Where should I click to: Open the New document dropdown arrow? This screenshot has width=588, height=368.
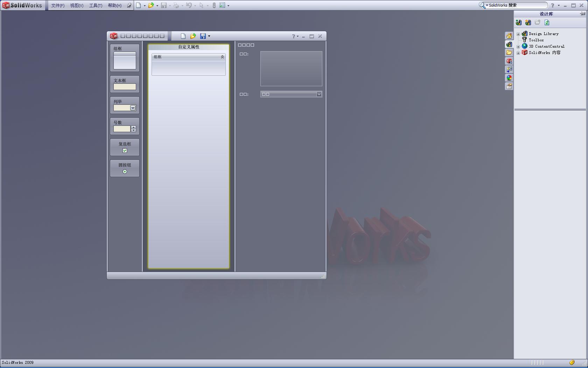point(145,6)
